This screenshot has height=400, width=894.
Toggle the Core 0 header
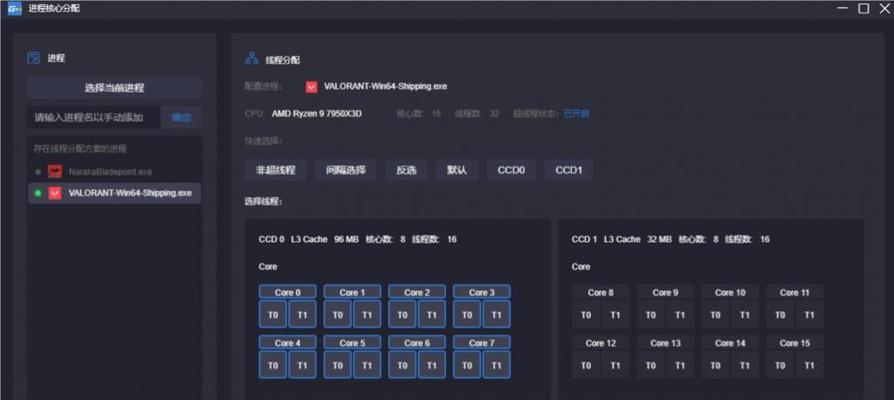point(287,292)
